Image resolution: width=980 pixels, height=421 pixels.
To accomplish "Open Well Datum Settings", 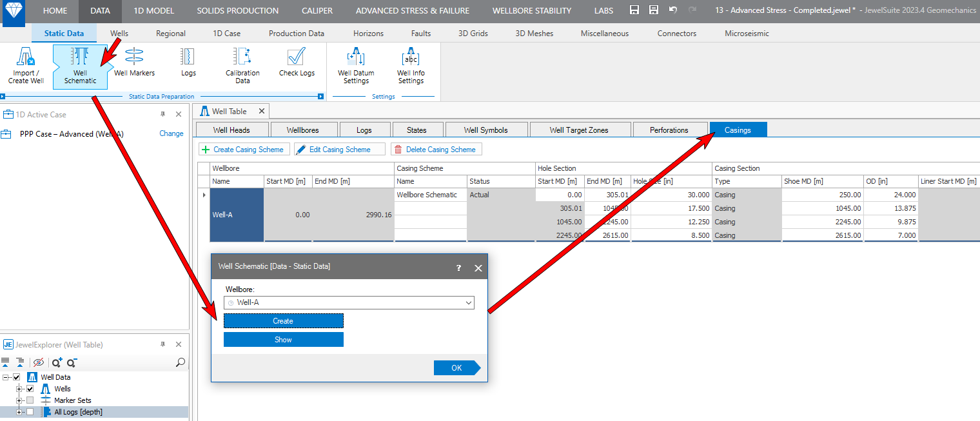I will point(356,66).
